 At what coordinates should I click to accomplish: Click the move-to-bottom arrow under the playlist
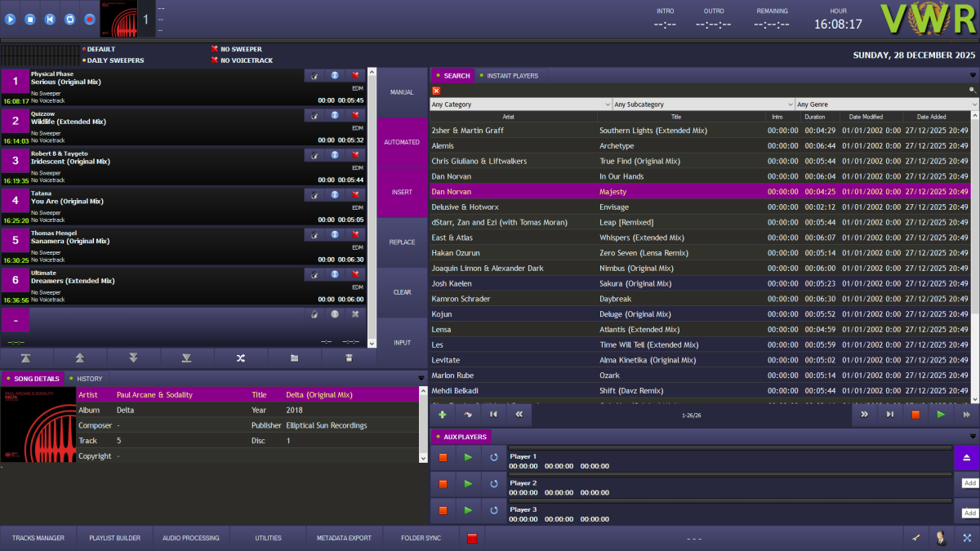187,358
